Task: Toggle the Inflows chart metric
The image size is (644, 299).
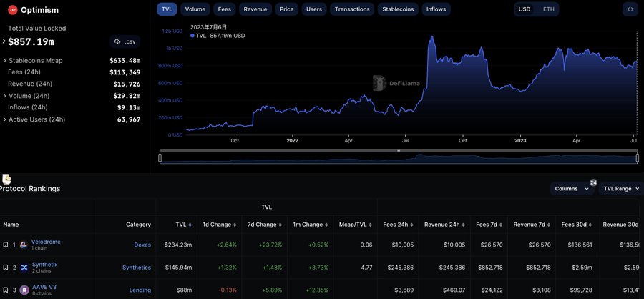Action: [436, 9]
